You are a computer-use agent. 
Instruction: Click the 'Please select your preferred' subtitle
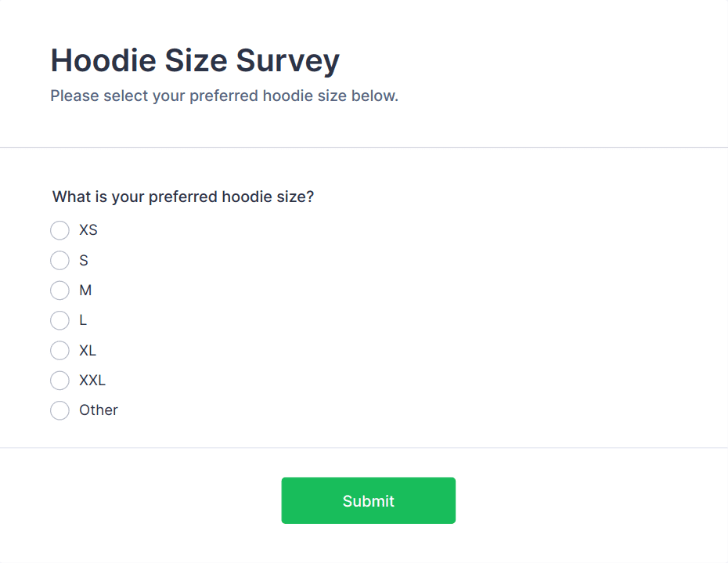pyautogui.click(x=224, y=96)
